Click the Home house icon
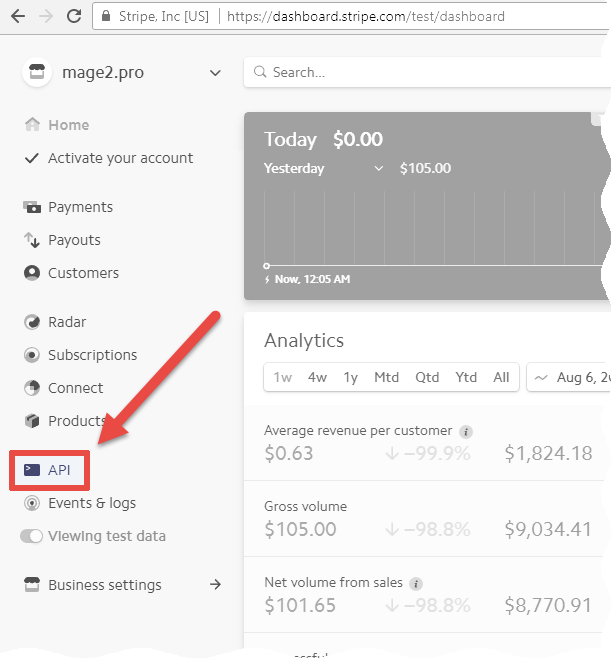 (x=32, y=124)
